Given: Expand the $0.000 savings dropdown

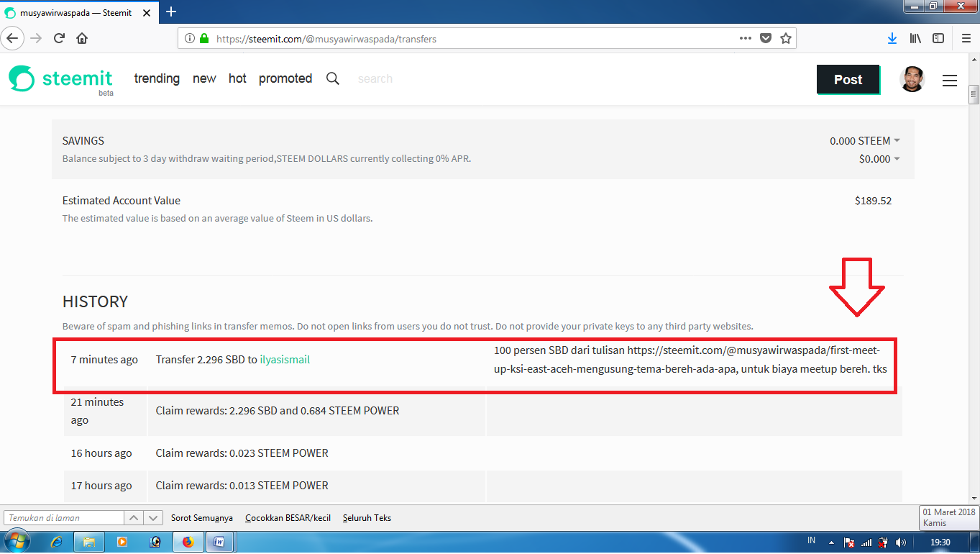Looking at the screenshot, I should point(879,159).
